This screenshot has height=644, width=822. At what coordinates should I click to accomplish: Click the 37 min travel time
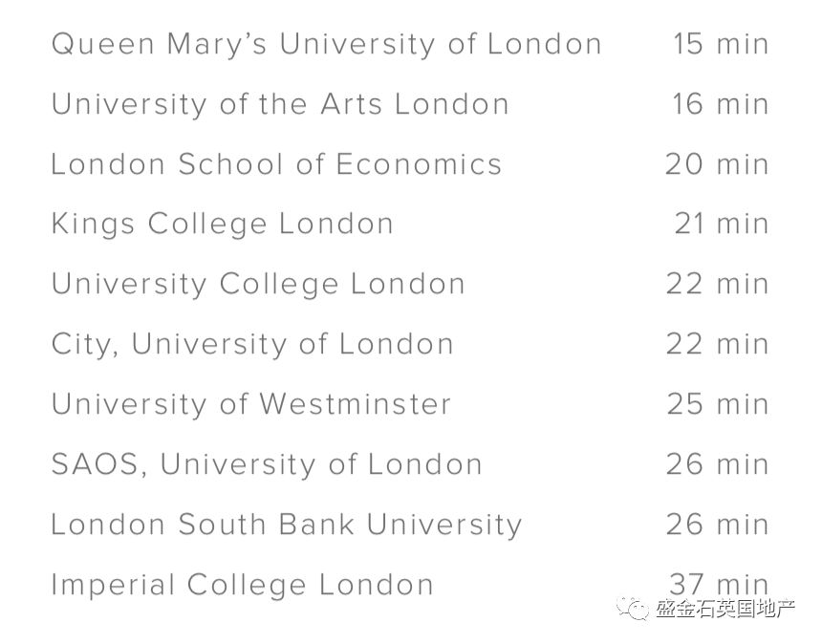[719, 584]
